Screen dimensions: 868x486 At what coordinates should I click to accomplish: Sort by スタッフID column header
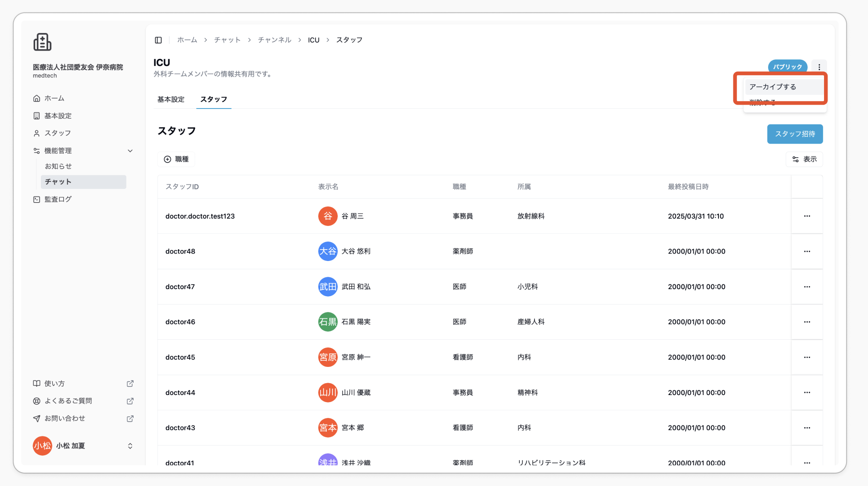[182, 187]
